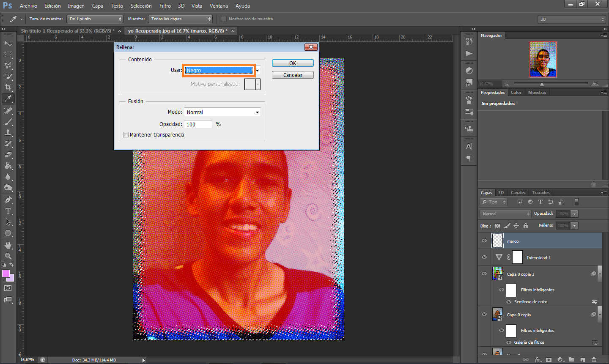Select the Brush tool
This screenshot has width=609, height=364.
8,122
